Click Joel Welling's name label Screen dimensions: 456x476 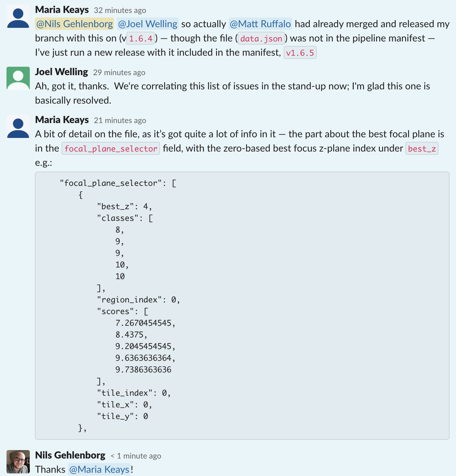coord(62,72)
